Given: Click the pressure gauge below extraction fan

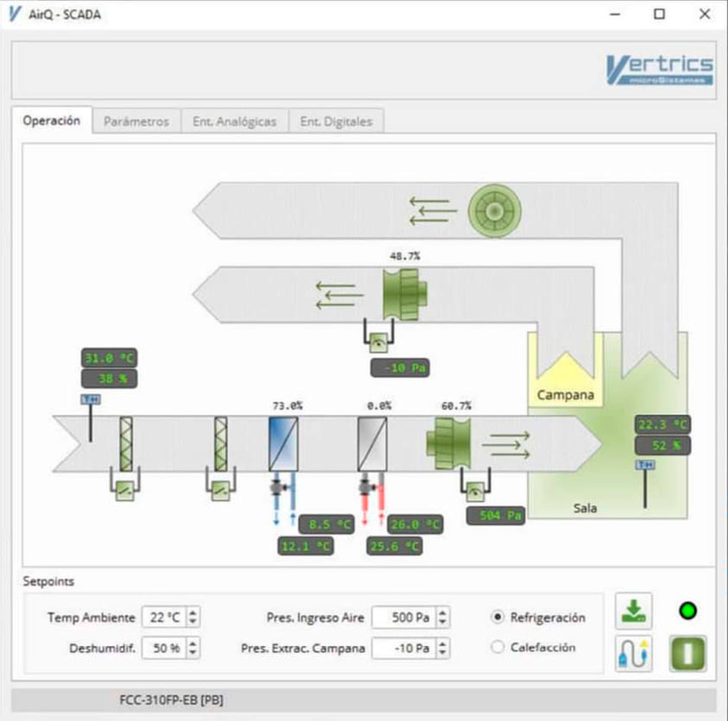Looking at the screenshot, I should 379,341.
